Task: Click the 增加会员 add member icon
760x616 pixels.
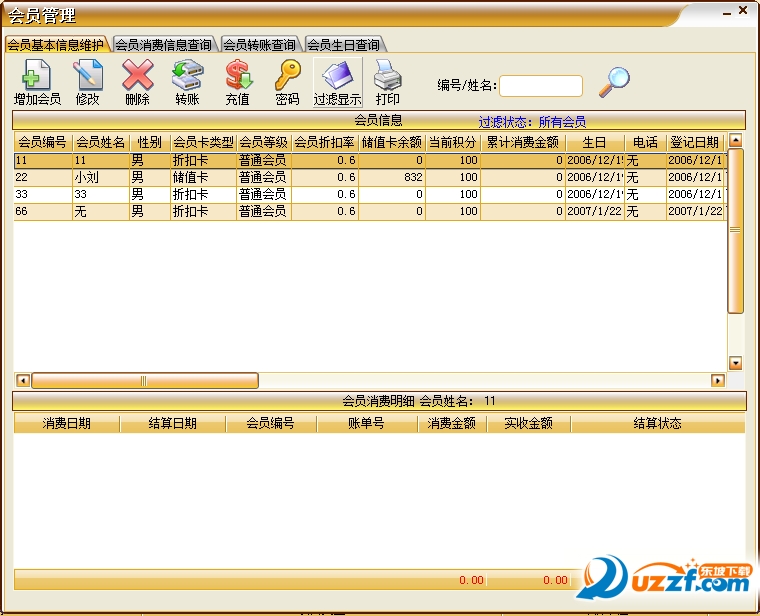Action: click(x=37, y=82)
